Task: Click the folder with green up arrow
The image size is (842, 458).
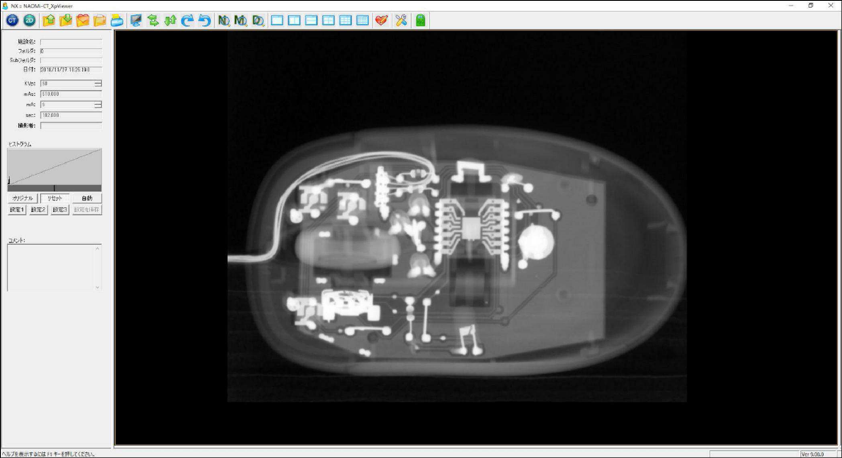Action: tap(48, 20)
